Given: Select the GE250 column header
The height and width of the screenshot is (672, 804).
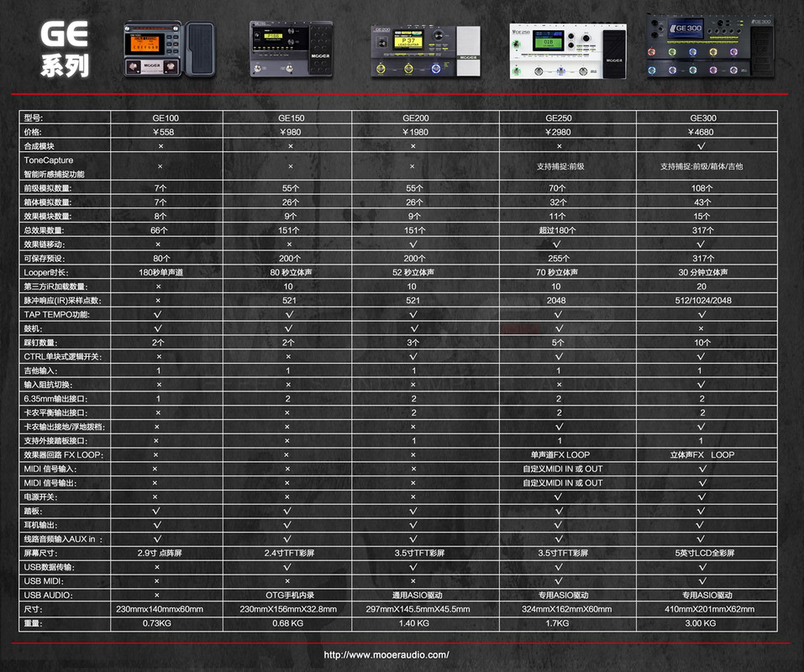Looking at the screenshot, I should (x=559, y=118).
